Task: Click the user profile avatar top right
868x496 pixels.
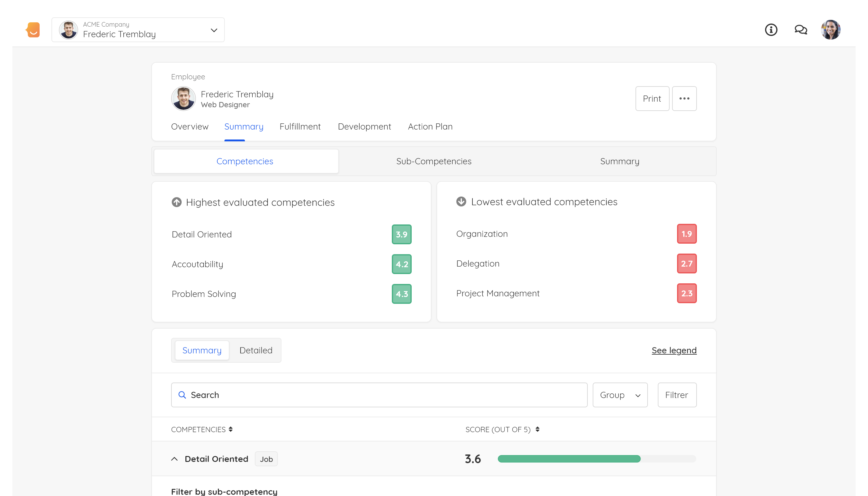Action: 830,30
